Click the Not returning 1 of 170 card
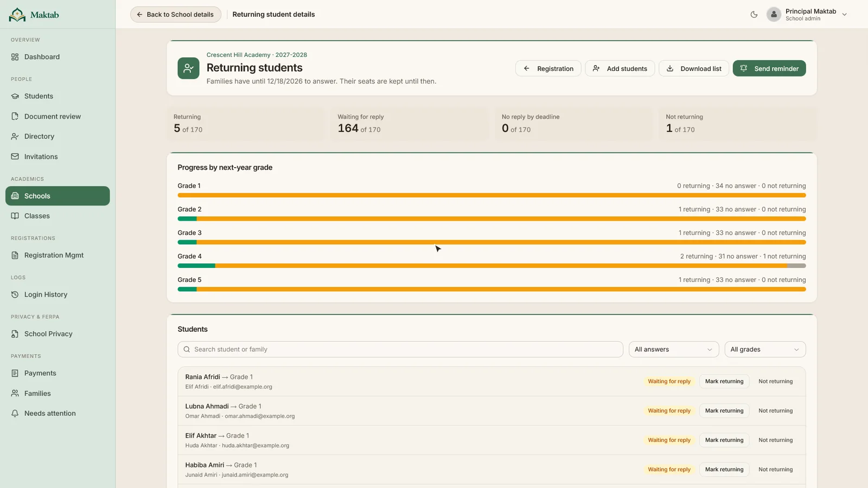Image resolution: width=868 pixels, height=488 pixels. click(x=738, y=124)
